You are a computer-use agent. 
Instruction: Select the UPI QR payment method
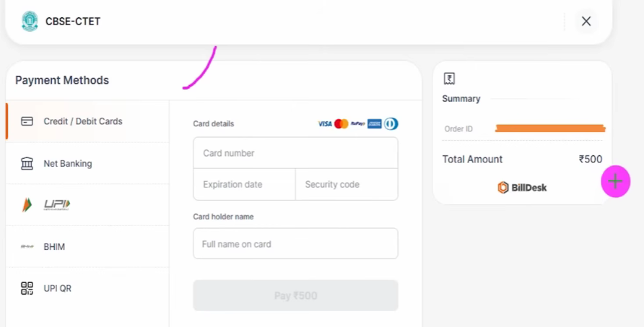tap(57, 288)
